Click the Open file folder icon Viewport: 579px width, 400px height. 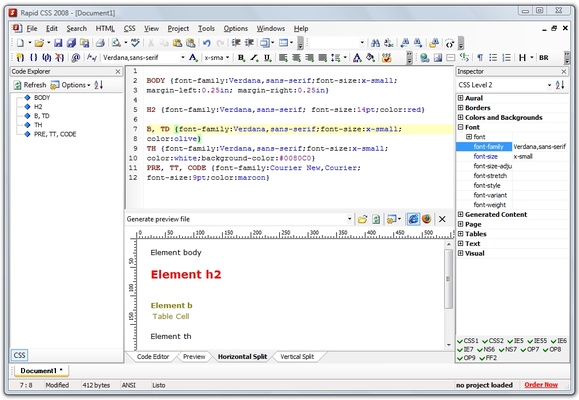(x=39, y=43)
